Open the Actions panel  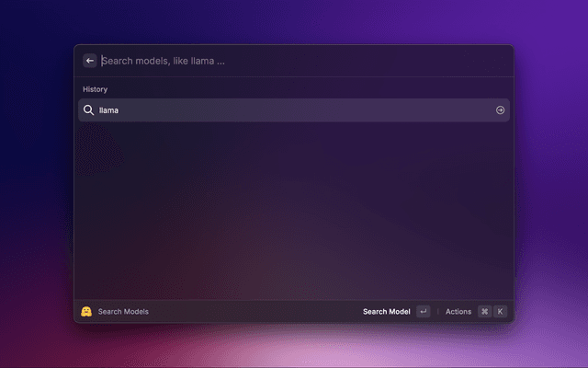click(x=458, y=312)
